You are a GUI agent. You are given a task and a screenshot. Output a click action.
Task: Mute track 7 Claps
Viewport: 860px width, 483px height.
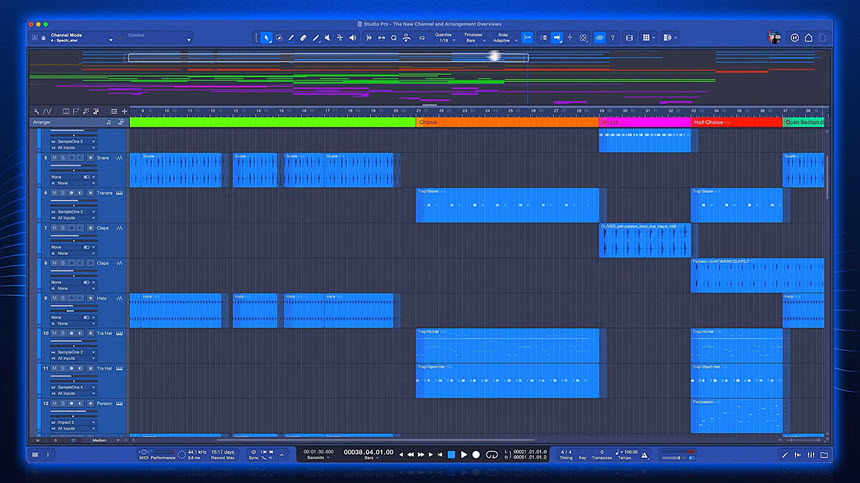(x=54, y=228)
